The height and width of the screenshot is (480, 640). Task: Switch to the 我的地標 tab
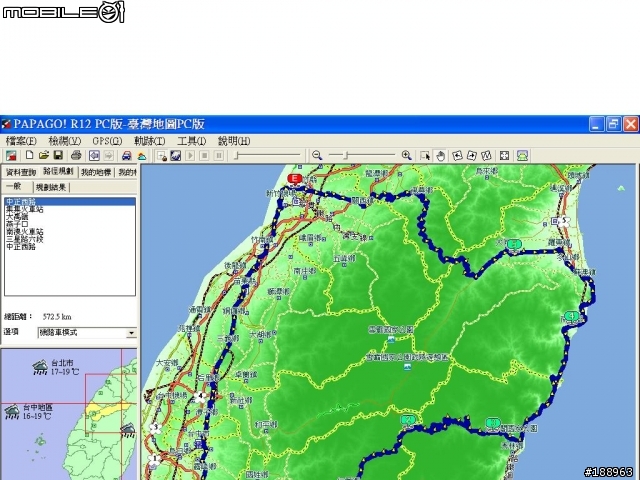pyautogui.click(x=96, y=173)
